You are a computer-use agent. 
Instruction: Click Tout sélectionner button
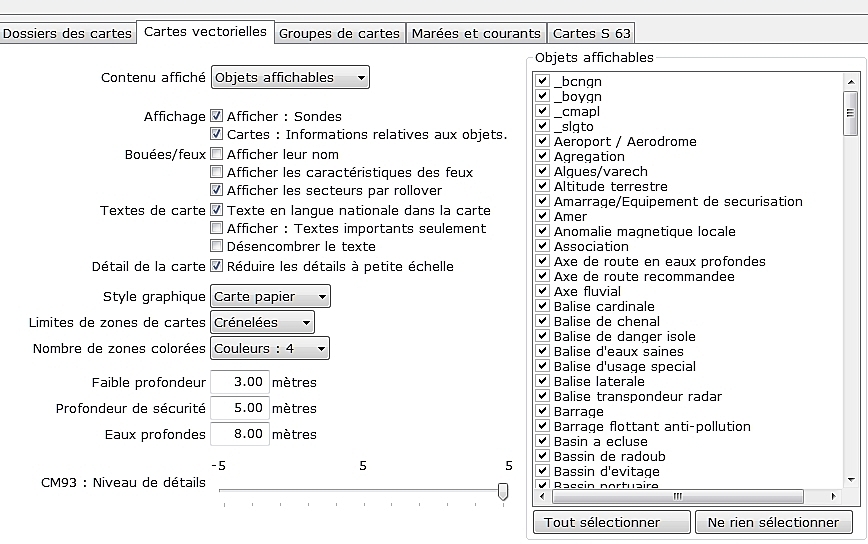(x=612, y=522)
